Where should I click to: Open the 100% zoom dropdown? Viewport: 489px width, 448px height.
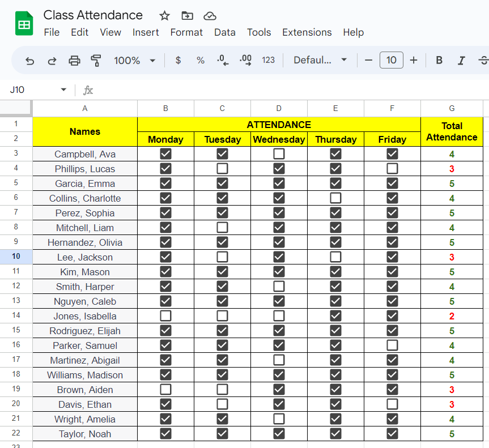click(x=134, y=61)
